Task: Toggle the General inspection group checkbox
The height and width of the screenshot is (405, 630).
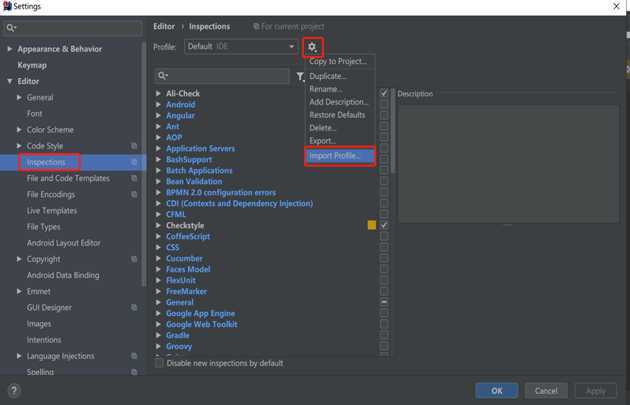Action: (x=384, y=302)
